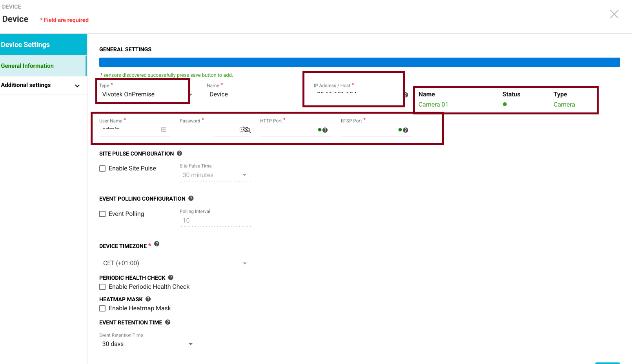The image size is (632, 364).
Task: Open the Event Retention Time dropdown
Action: click(147, 344)
